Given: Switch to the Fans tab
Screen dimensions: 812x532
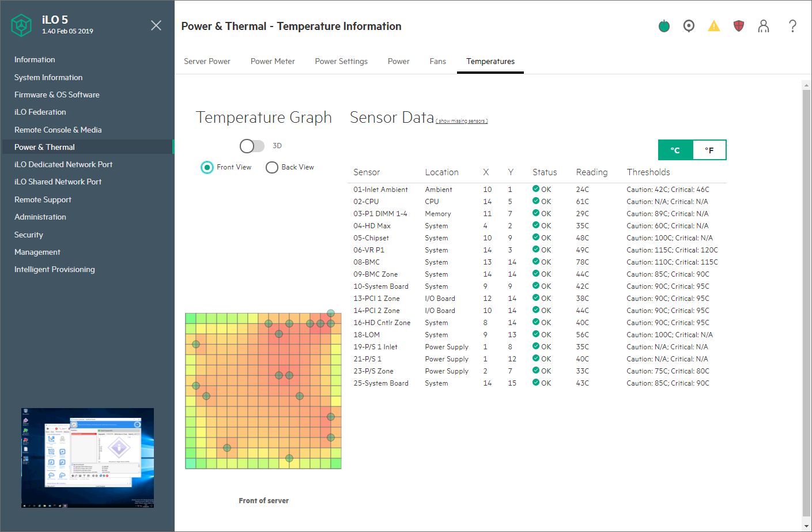Looking at the screenshot, I should [437, 61].
